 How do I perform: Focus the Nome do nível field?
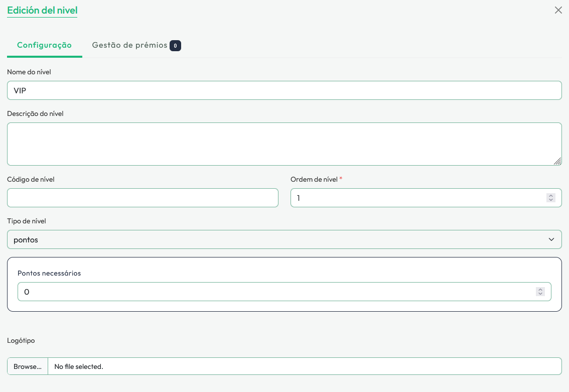284,90
